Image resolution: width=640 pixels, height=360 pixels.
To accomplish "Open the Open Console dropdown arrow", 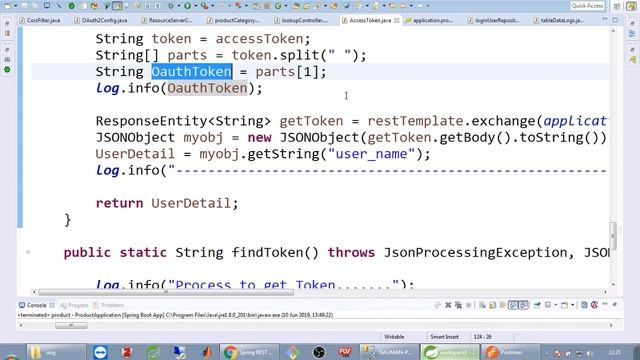I will 572,305.
